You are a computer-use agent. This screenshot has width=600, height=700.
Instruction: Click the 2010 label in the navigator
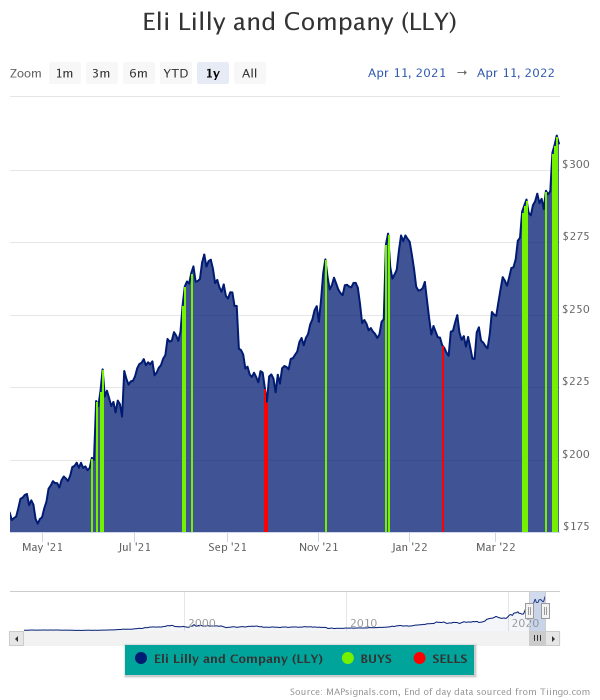(364, 623)
